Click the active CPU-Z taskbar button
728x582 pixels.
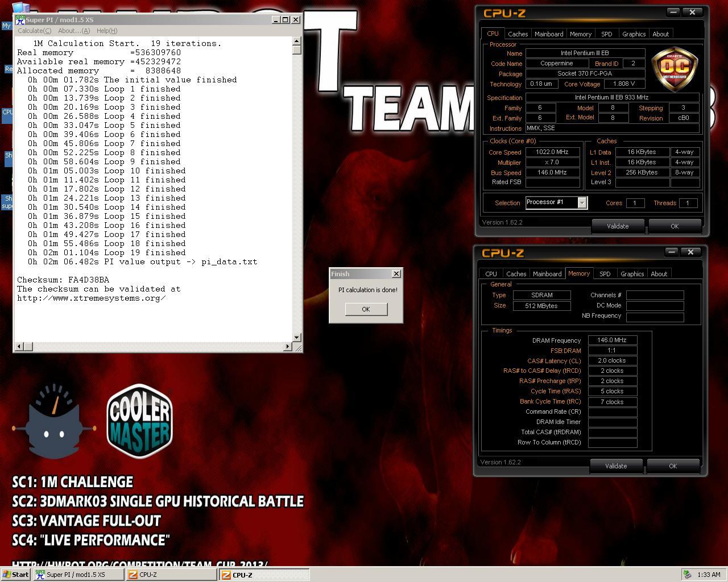(264, 575)
